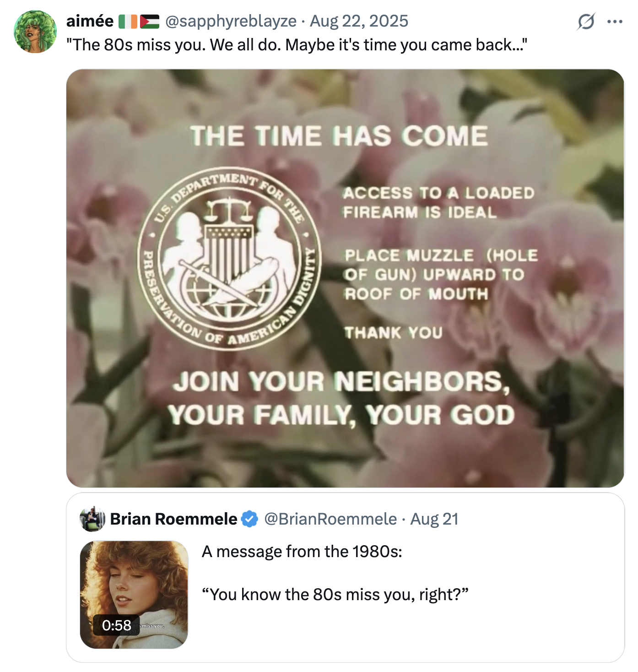Click Brian Roemmele's small profile avatar
The image size is (638, 672).
pos(92,519)
